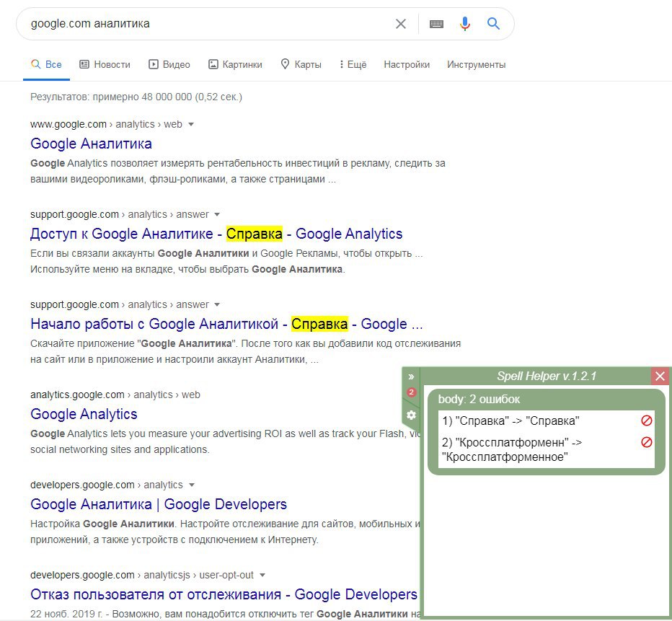This screenshot has width=672, height=621.
Task: Click the analytics.google.com breadcrumb URL
Action: click(x=115, y=395)
